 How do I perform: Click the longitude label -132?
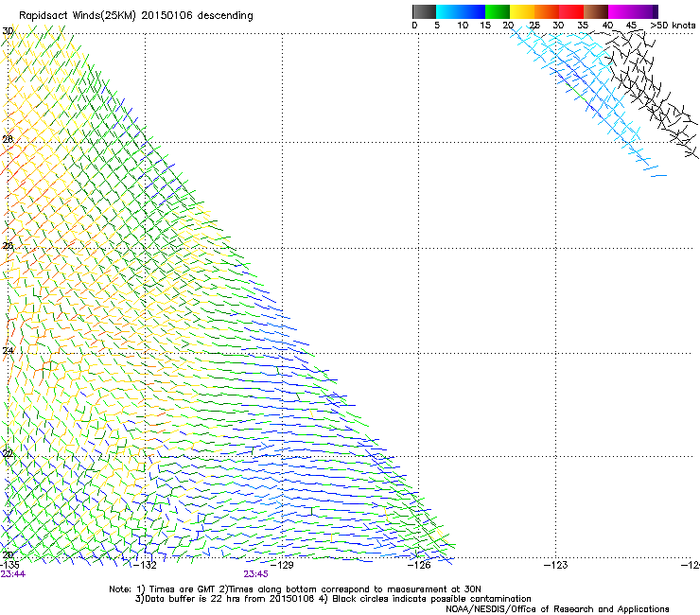pyautogui.click(x=146, y=565)
